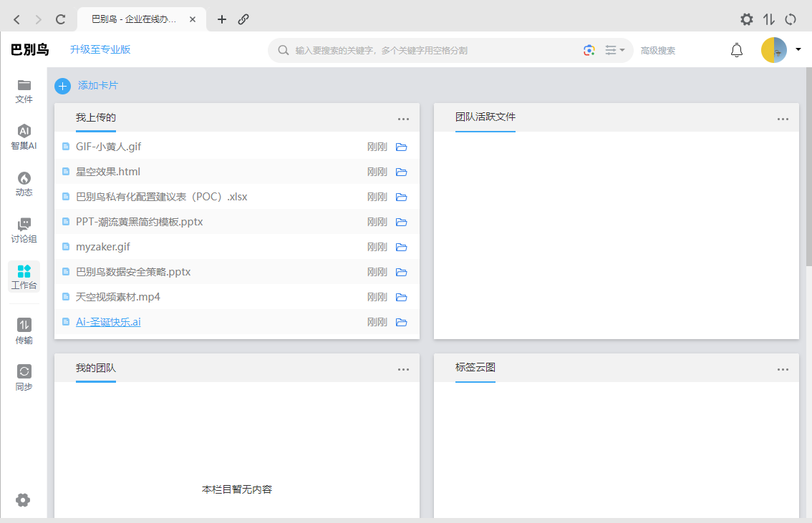Click the magnifier search icon
Screen dimensions: 812x523
point(283,50)
